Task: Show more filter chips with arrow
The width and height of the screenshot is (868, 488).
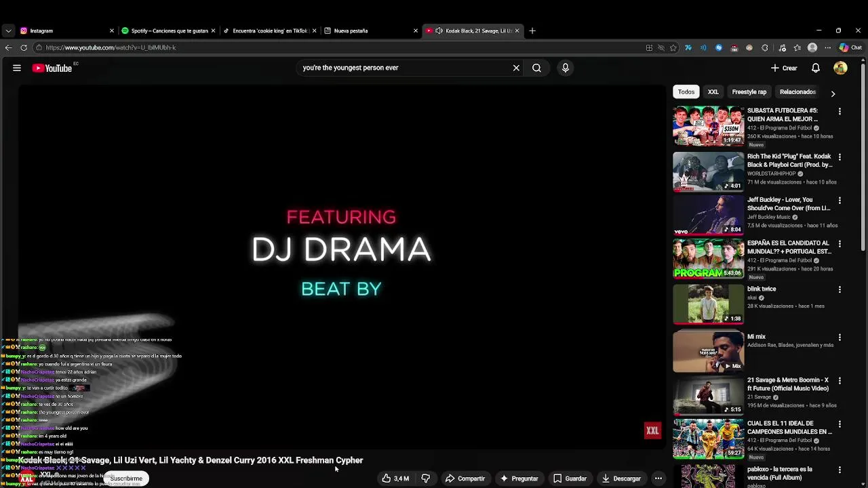Action: click(x=833, y=93)
